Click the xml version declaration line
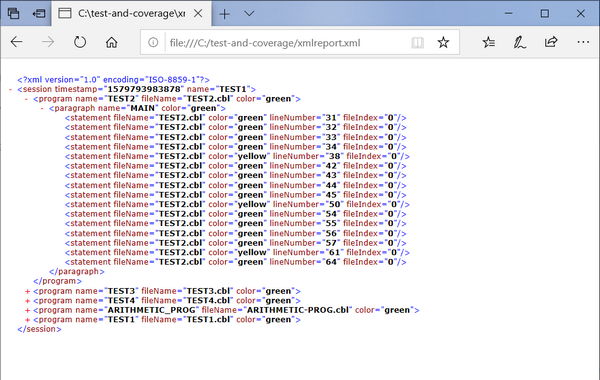 click(113, 80)
